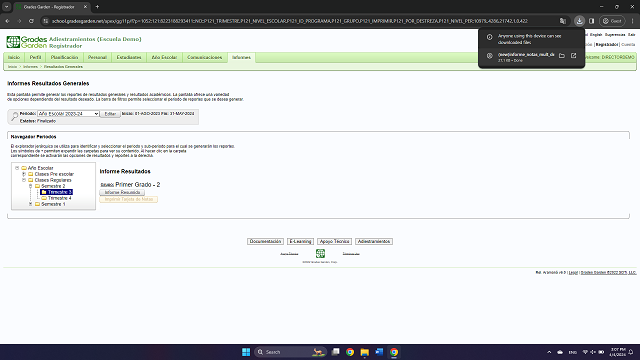
Task: Click the site information icon in address bar
Action: (46, 21)
